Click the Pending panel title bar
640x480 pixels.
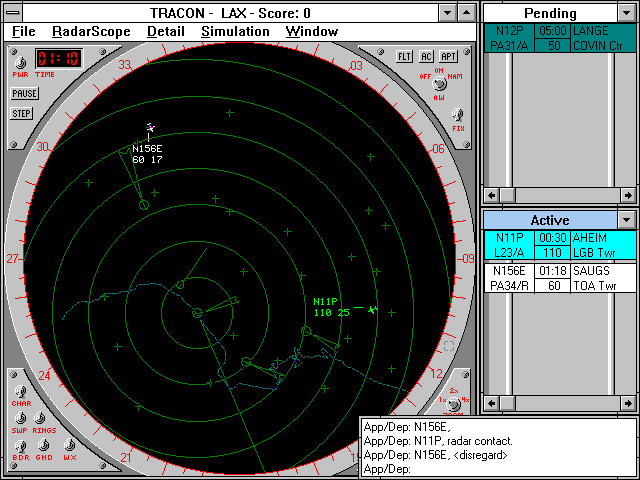(550, 13)
